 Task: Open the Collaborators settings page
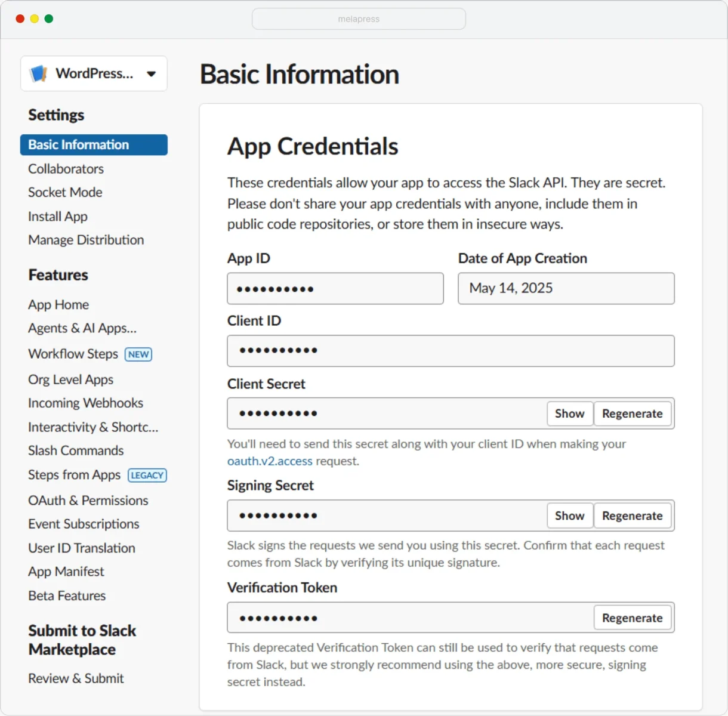point(66,169)
